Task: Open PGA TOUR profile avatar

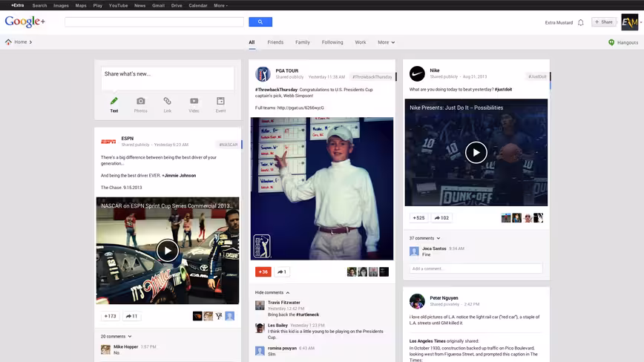Action: [263, 74]
